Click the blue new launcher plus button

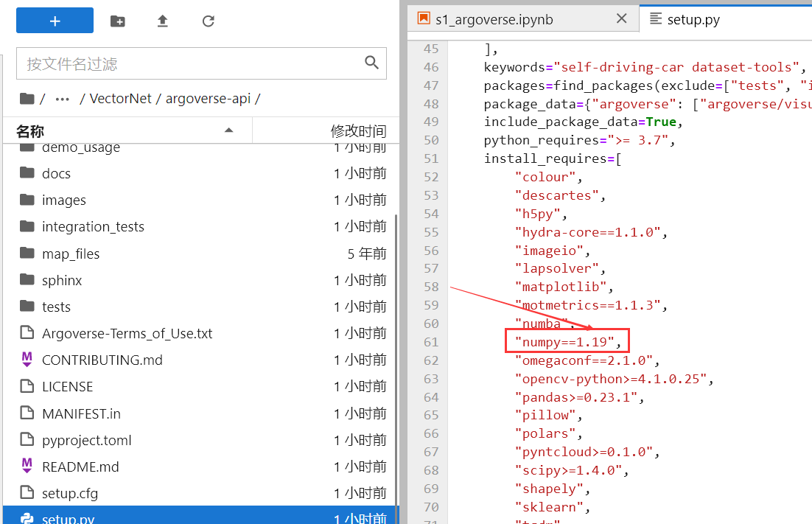coord(55,21)
